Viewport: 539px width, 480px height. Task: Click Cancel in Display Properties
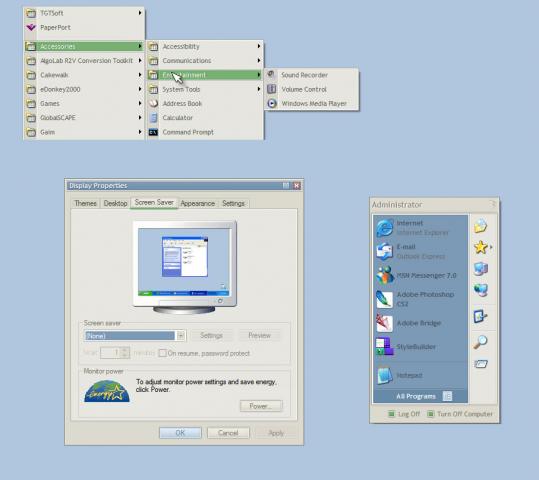pos(228,433)
